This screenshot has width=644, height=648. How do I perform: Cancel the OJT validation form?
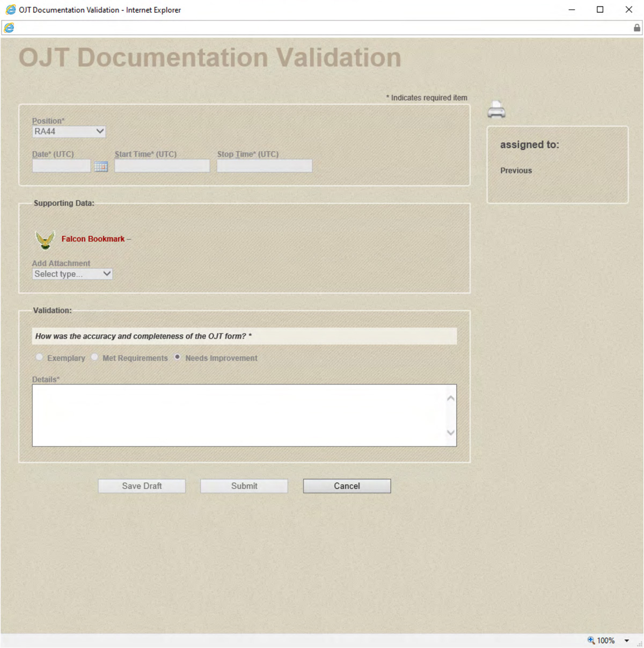347,486
